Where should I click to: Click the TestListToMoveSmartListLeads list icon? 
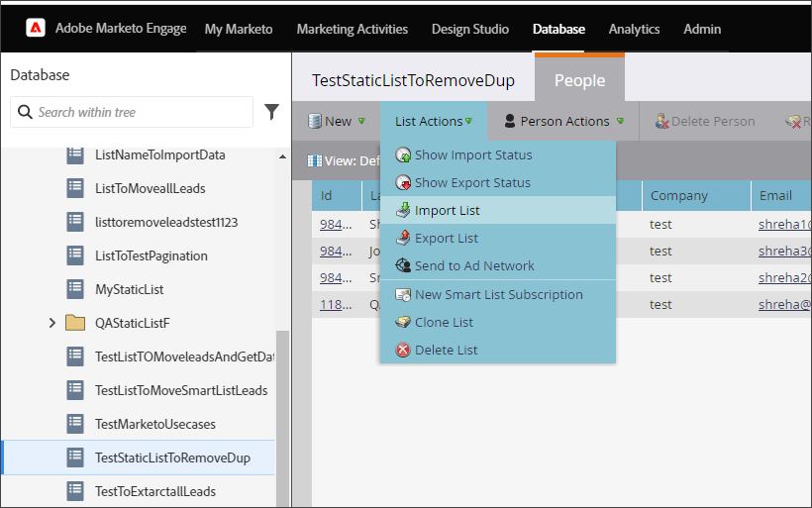coord(75,390)
